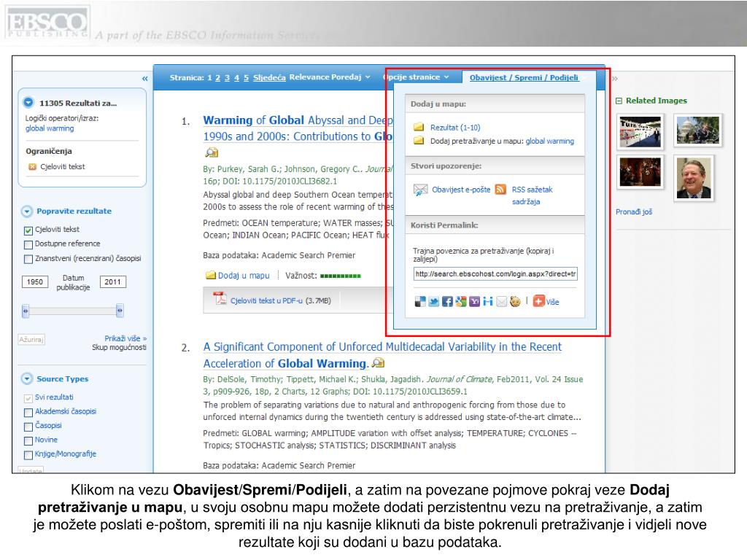Viewport: 747px width, 560px height.
Task: Click Prikaži više link
Action: click(x=125, y=338)
